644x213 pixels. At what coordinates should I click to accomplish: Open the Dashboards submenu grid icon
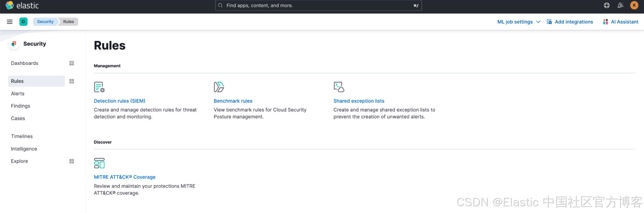pyautogui.click(x=72, y=63)
